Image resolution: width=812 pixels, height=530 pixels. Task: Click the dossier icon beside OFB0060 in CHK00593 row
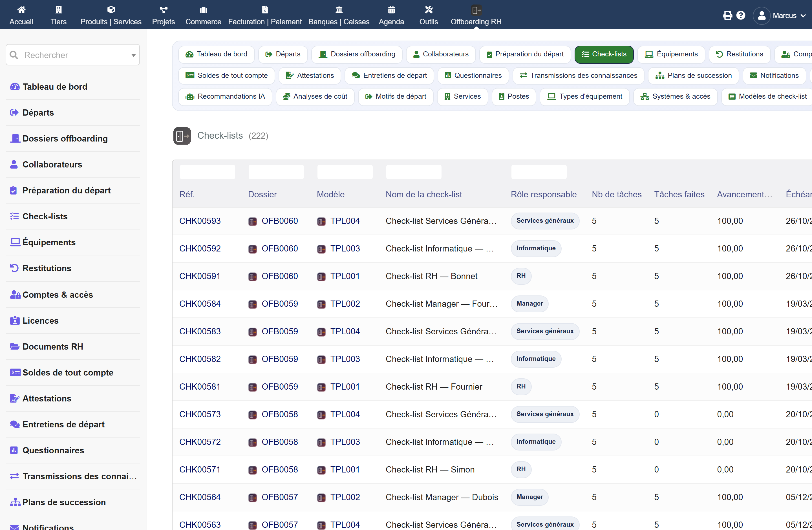[252, 221]
